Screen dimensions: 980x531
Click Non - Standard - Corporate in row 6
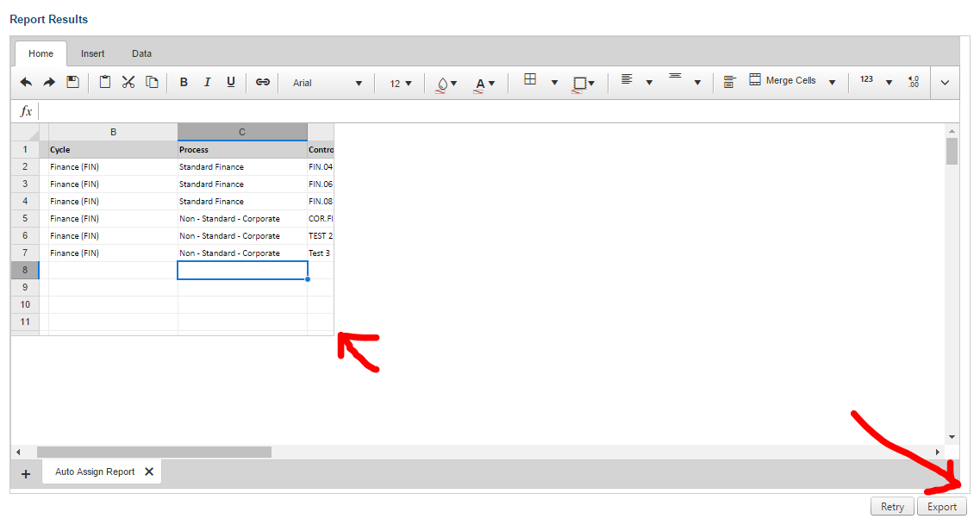(242, 236)
